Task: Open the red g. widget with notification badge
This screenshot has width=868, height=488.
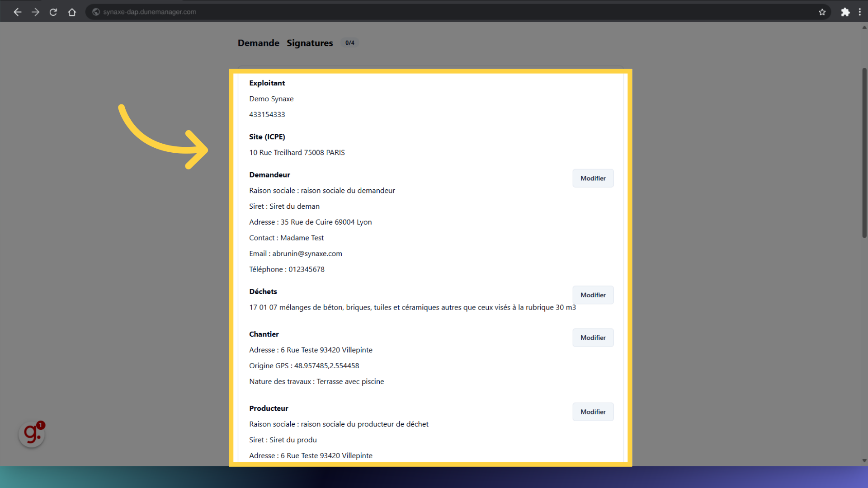Action: [x=32, y=434]
